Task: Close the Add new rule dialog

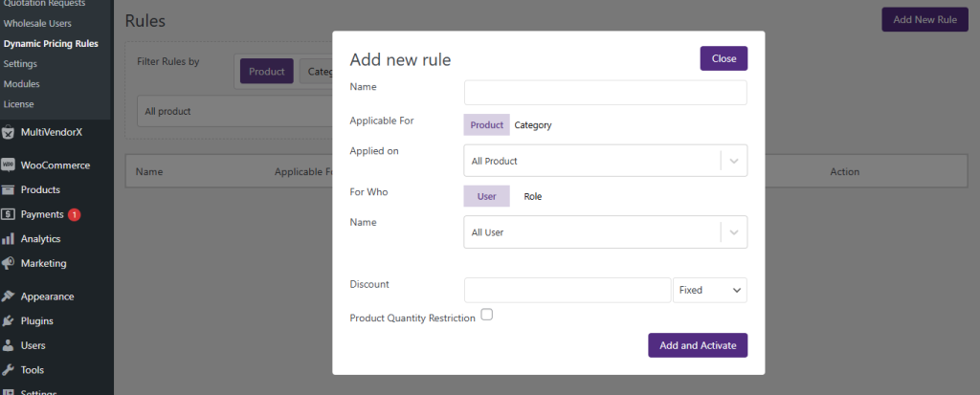Action: tap(724, 58)
